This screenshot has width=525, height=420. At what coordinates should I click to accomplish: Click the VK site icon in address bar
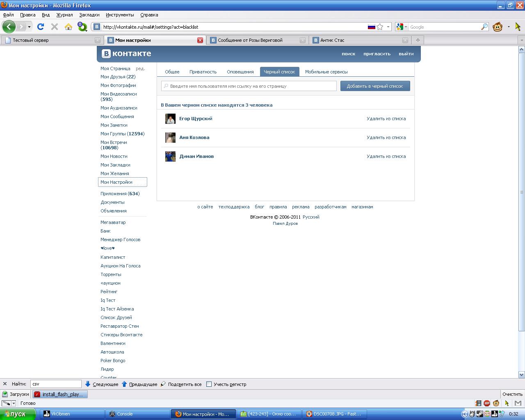click(x=97, y=27)
